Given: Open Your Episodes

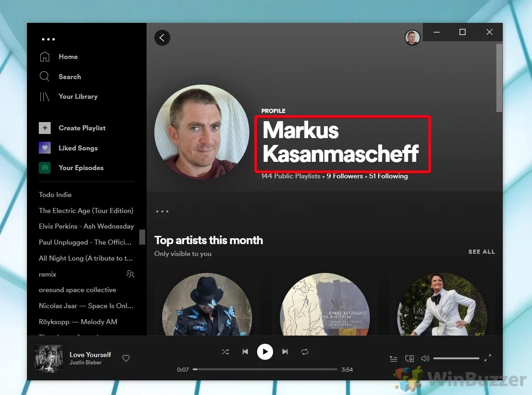Looking at the screenshot, I should tap(81, 168).
